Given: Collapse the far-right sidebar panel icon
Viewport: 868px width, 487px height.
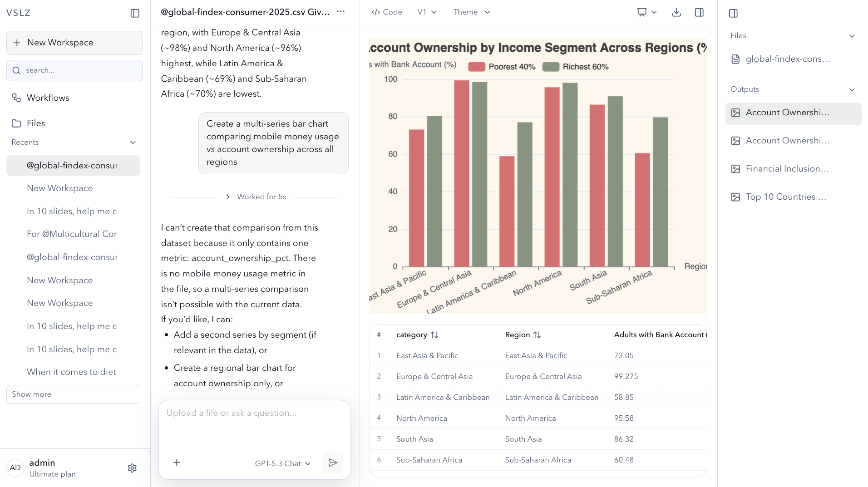Looking at the screenshot, I should click(733, 13).
